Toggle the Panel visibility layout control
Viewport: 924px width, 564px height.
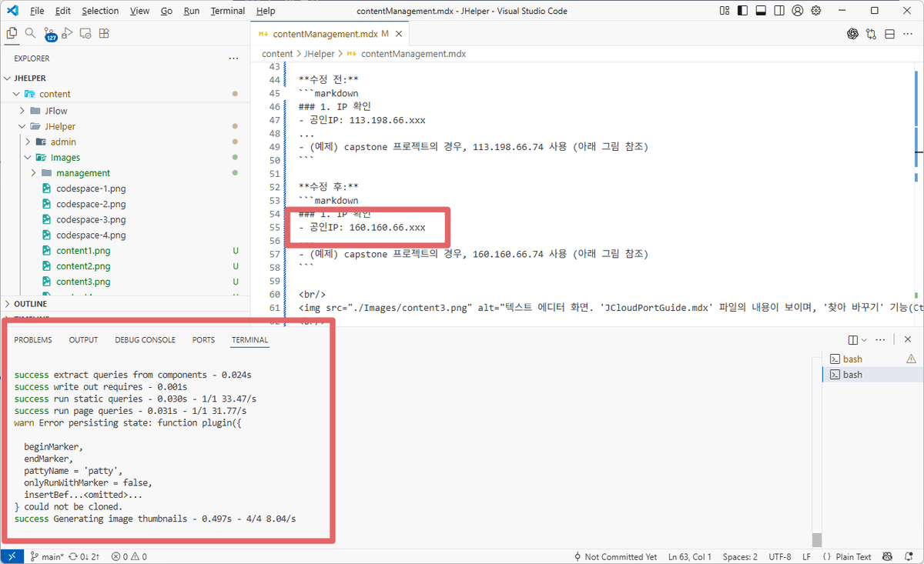(x=761, y=10)
